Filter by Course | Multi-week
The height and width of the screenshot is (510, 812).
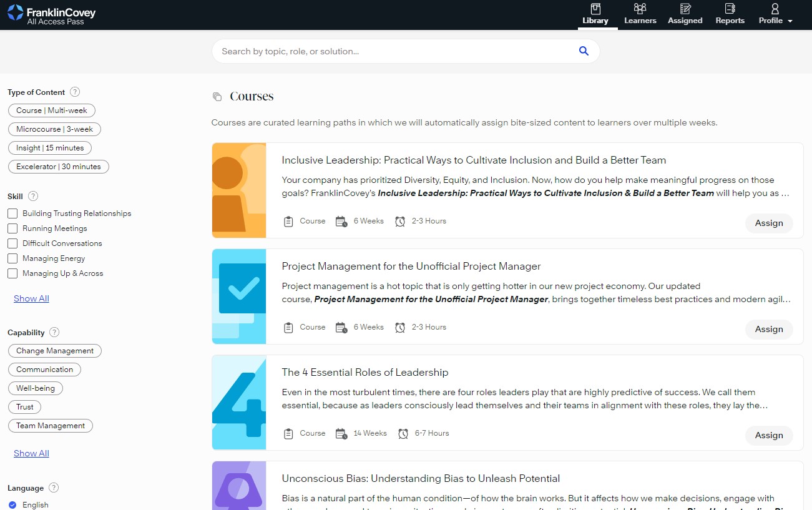[52, 110]
